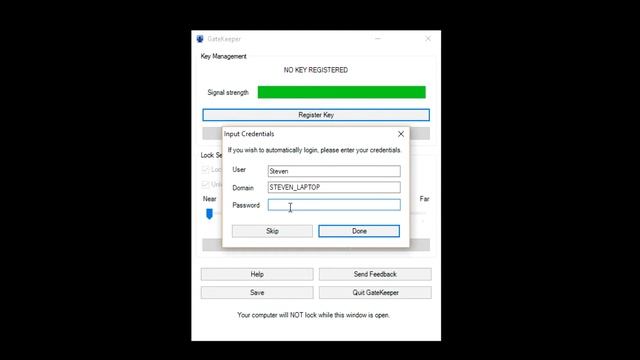Save the GateKeeper settings
Screen dimensions: 640x360
pyautogui.click(x=257, y=293)
